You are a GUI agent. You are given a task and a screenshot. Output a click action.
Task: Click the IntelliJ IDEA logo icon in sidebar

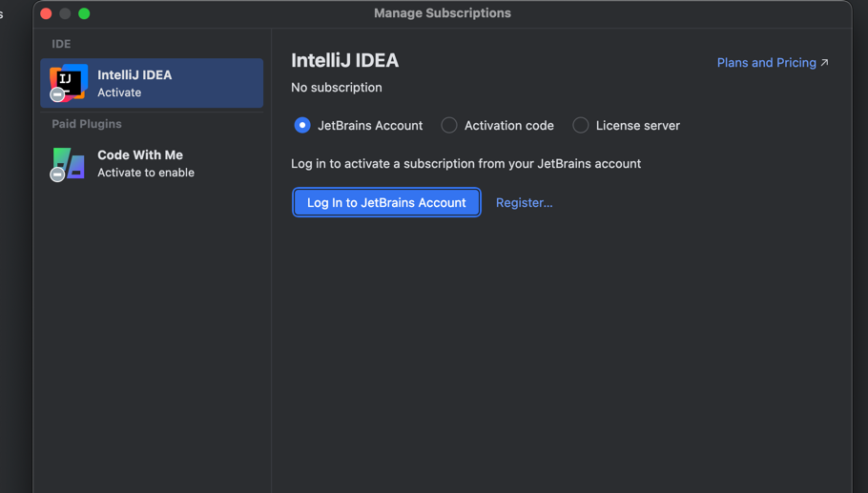pos(70,81)
